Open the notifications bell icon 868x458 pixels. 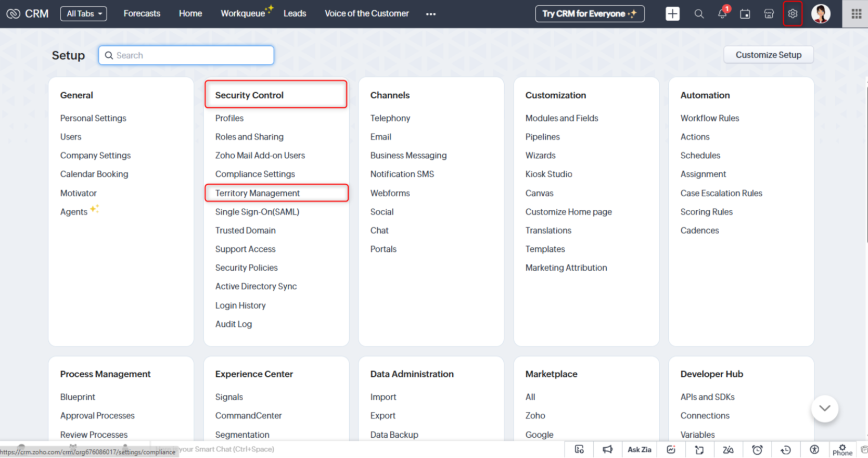point(722,14)
